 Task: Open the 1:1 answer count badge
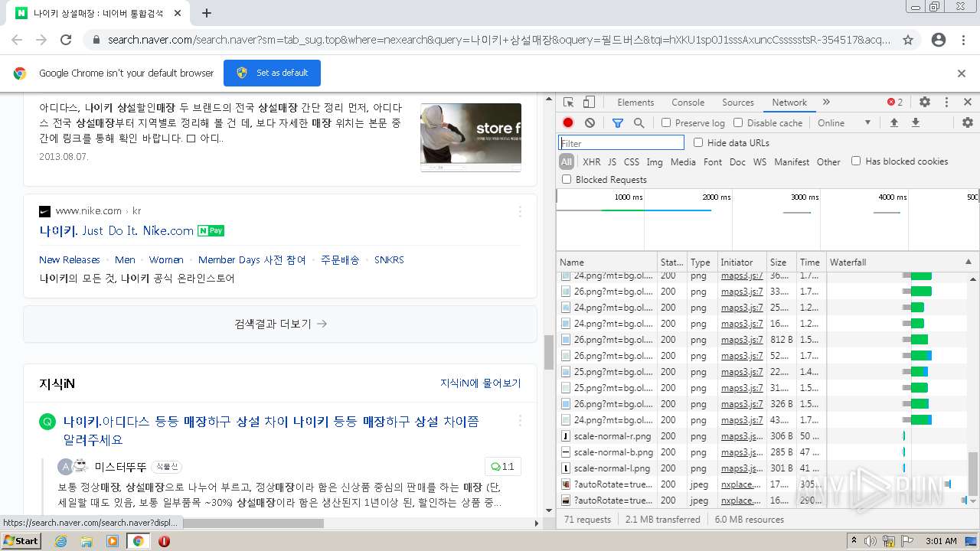[502, 467]
